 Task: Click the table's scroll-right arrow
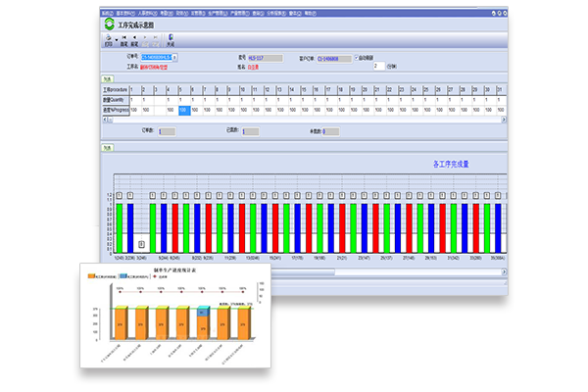click(504, 120)
